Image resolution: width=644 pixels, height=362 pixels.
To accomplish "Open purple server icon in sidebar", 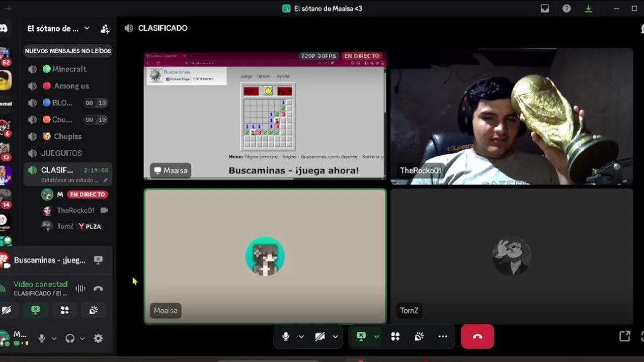I will [x=4, y=175].
